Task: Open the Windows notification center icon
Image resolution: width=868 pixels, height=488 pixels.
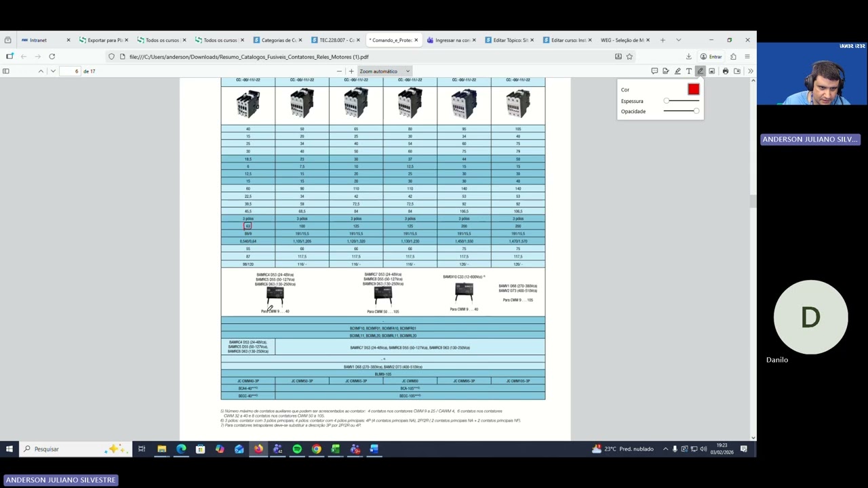Action: coord(744,449)
